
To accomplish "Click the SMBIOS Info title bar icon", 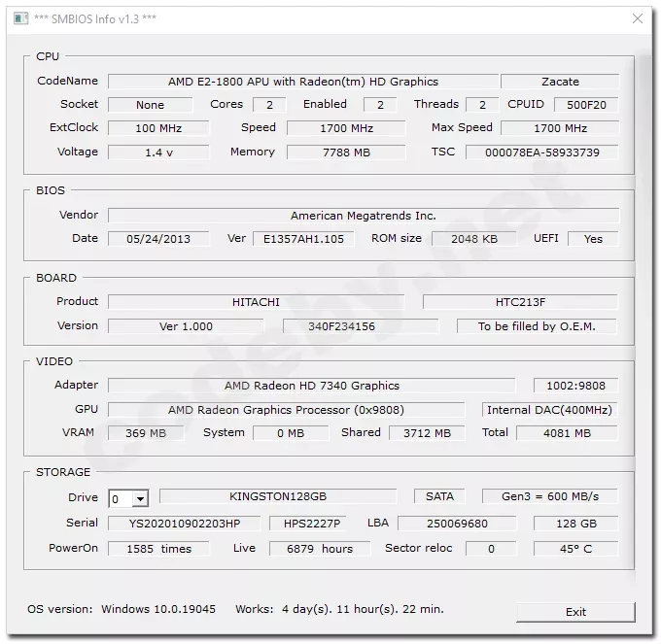I will tap(20, 18).
